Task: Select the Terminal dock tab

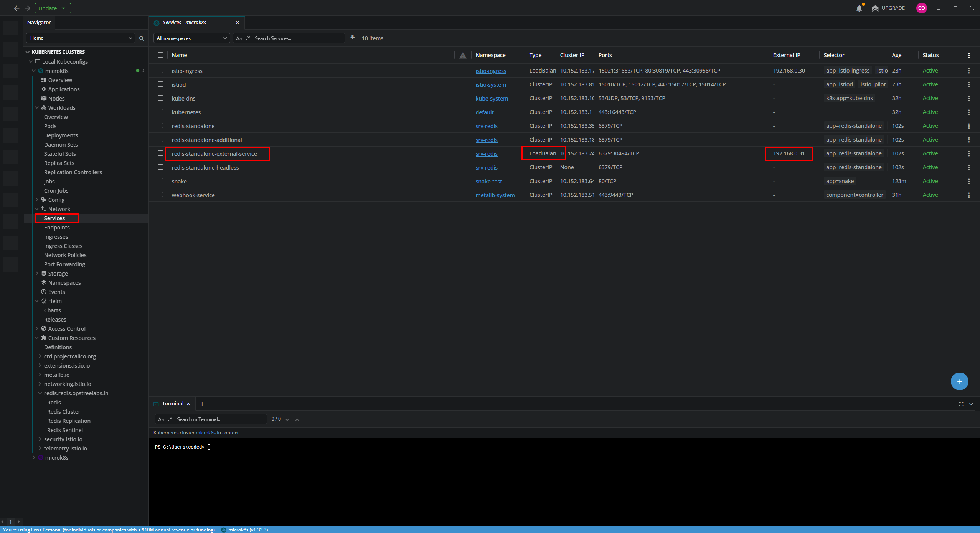Action: [173, 404]
